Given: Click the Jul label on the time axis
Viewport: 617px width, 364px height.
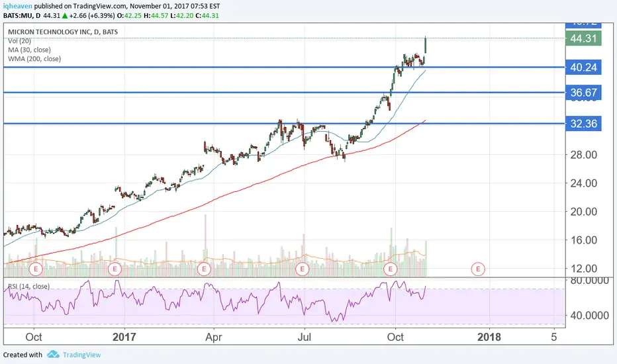Looking at the screenshot, I should tap(304, 338).
